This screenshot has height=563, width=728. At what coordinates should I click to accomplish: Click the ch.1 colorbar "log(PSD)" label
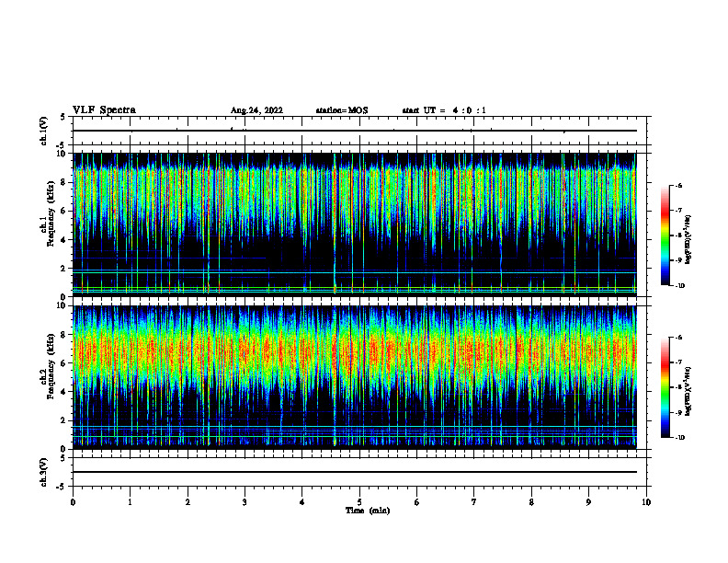[688, 240]
